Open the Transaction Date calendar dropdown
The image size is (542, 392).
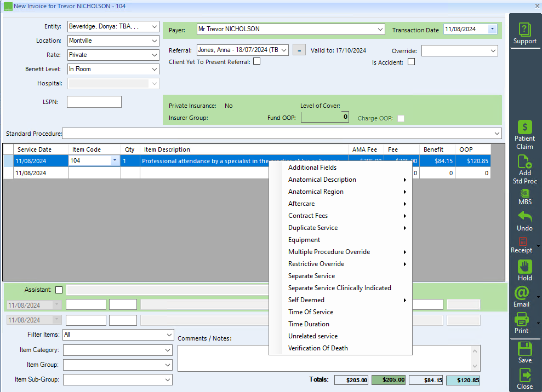[x=492, y=29]
